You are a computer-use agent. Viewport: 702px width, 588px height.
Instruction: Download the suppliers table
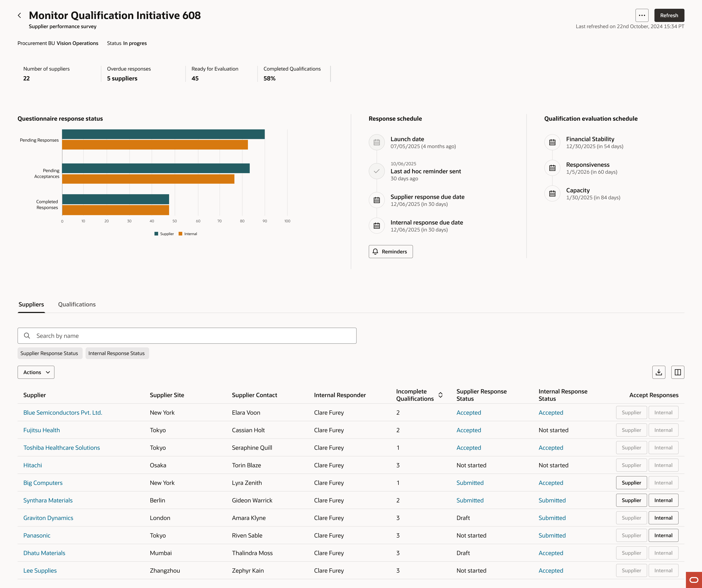click(658, 372)
